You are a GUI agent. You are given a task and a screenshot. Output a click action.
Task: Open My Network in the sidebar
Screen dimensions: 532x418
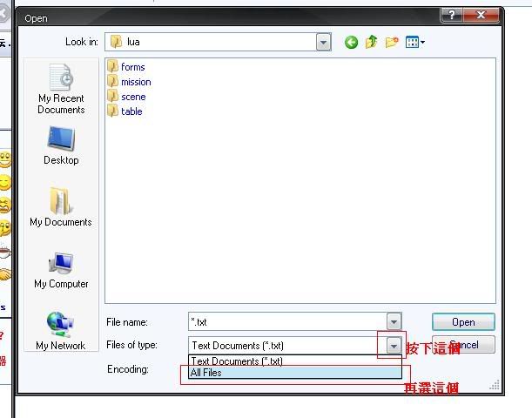61,331
